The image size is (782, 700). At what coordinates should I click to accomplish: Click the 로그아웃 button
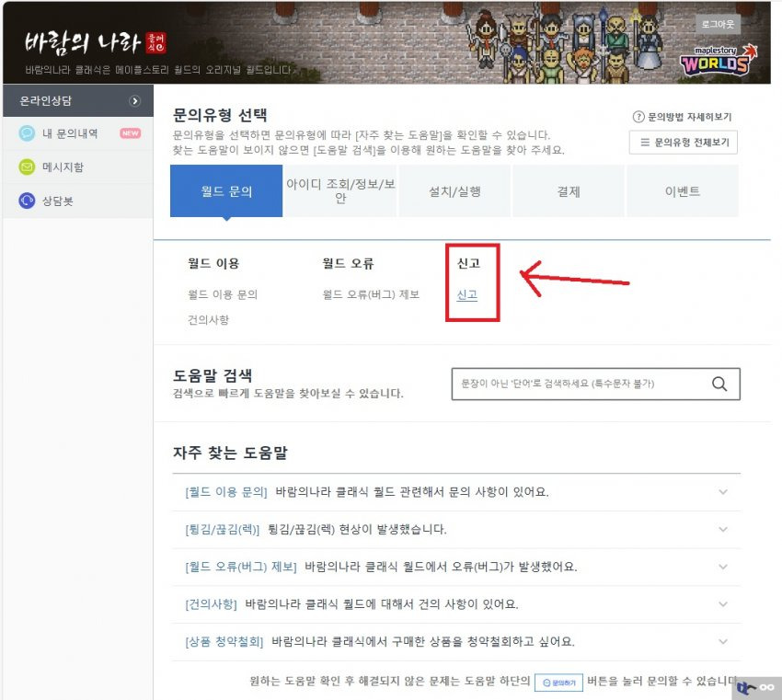tap(718, 24)
